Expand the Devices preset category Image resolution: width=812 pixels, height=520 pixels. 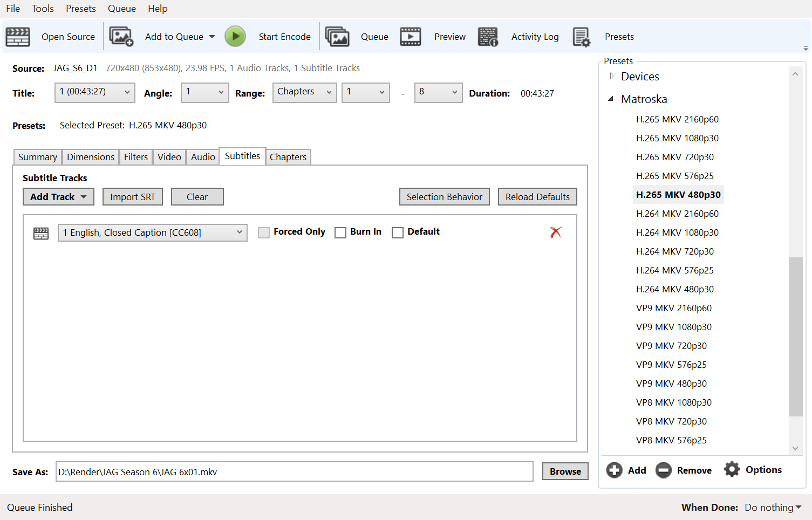611,76
